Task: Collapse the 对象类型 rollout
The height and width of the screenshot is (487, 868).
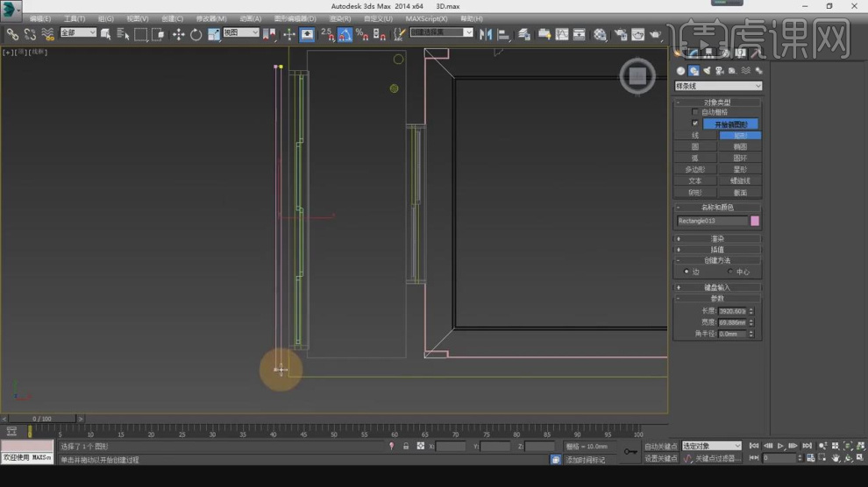Action: (x=717, y=102)
